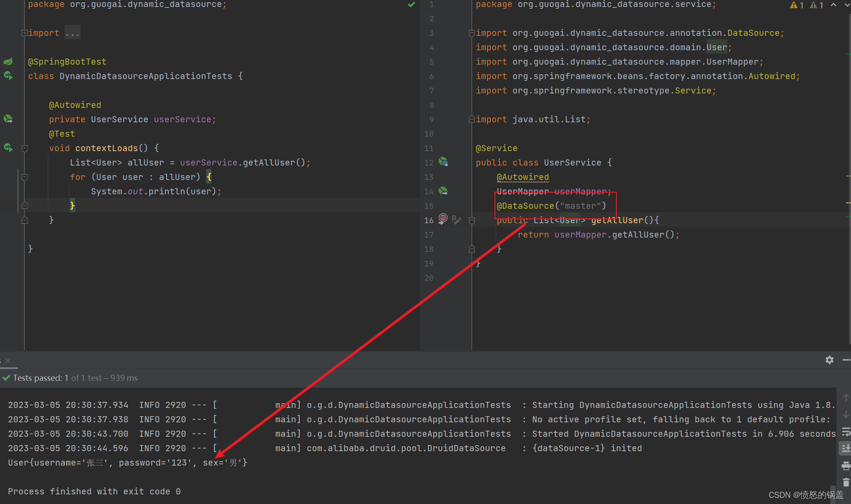Image resolution: width=851 pixels, height=504 pixels.
Task: Click the print console output icon
Action: pyautogui.click(x=846, y=466)
